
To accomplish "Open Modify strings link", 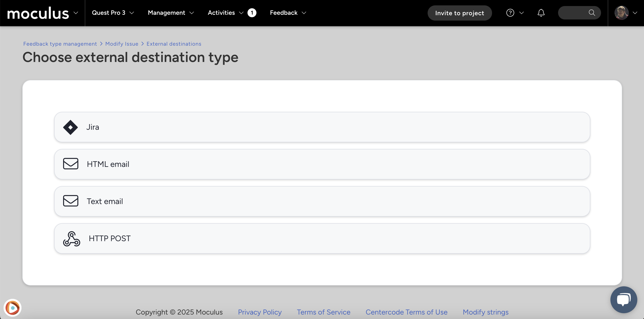I will pyautogui.click(x=486, y=312).
